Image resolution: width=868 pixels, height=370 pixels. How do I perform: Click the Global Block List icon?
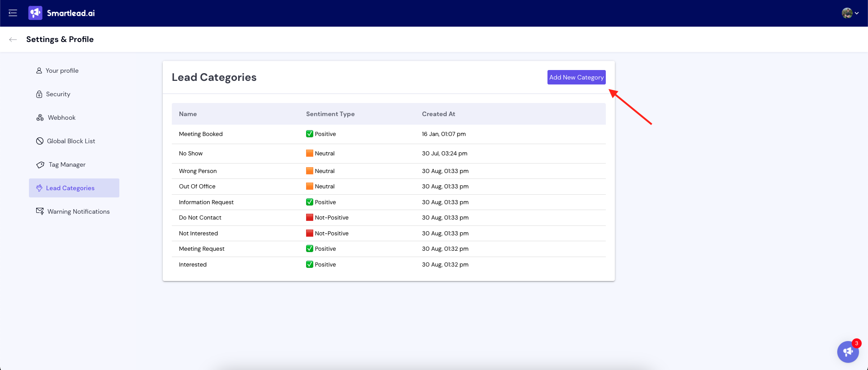(40, 141)
